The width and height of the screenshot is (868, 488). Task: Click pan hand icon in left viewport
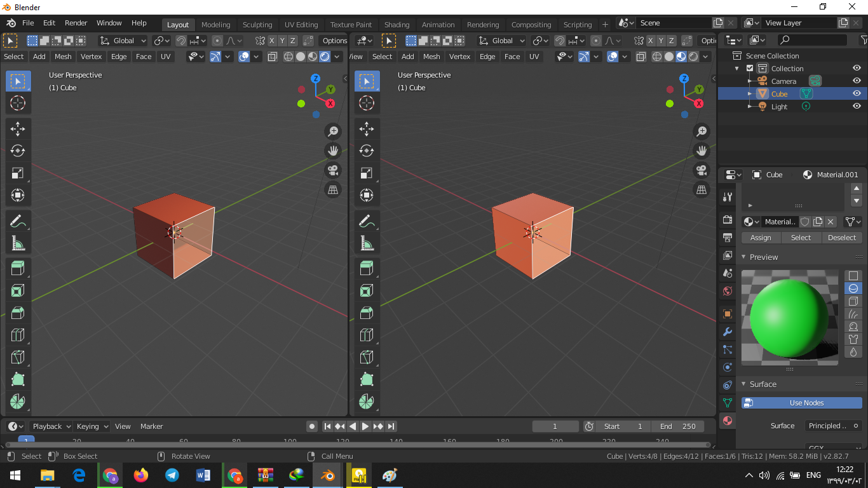coord(333,151)
